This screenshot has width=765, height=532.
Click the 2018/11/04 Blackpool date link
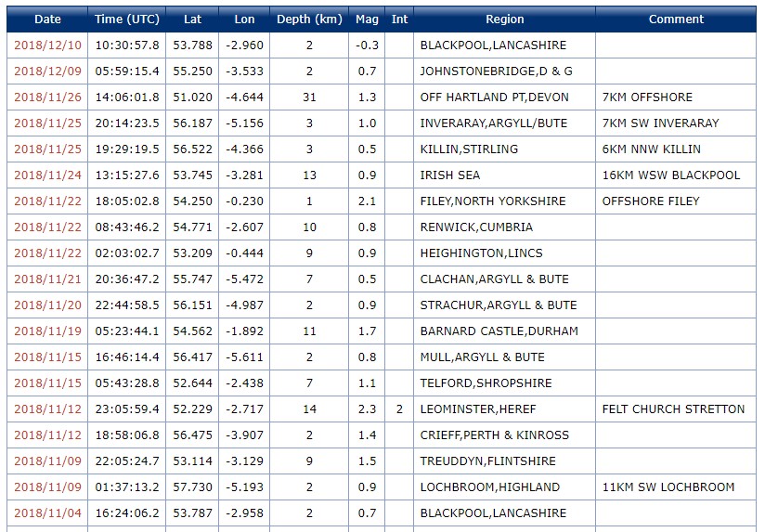(47, 513)
